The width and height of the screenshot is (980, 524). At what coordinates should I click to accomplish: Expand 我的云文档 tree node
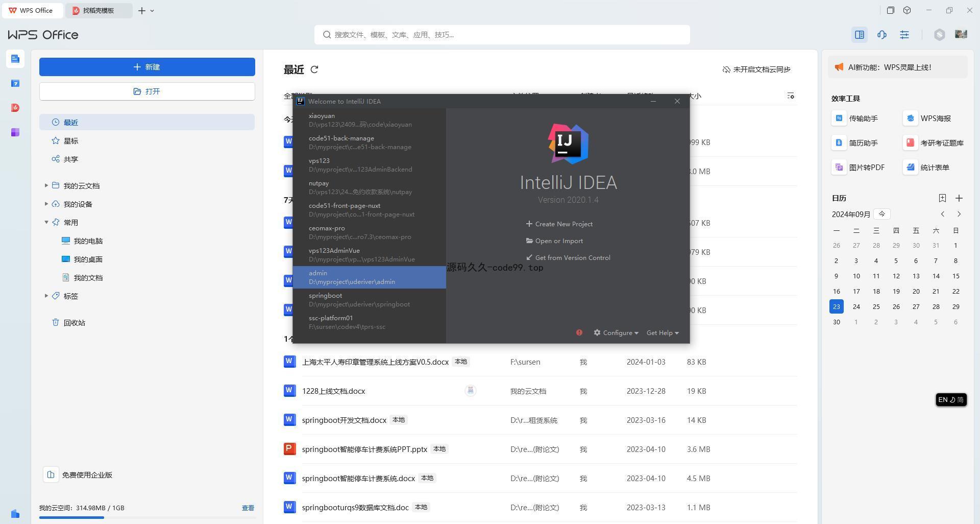(46, 185)
